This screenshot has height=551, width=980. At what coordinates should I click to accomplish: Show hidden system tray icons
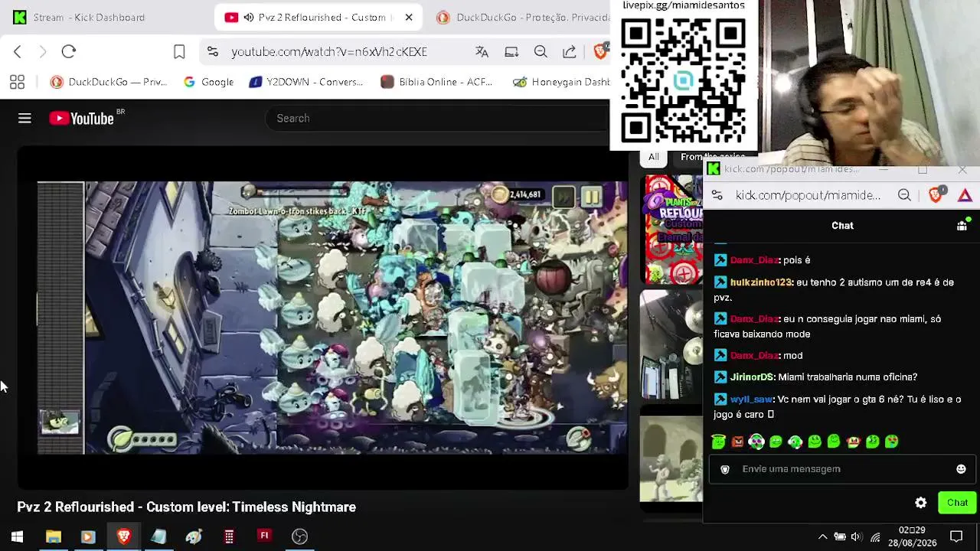pyautogui.click(x=822, y=536)
